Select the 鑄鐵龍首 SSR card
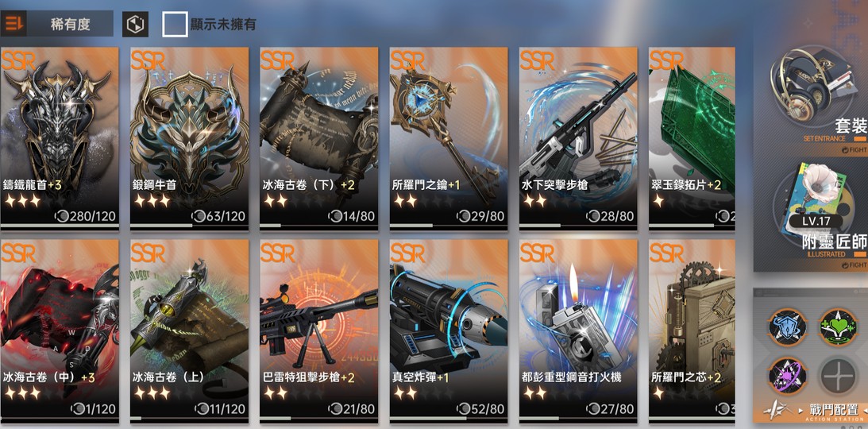This screenshot has width=868, height=429. click(x=60, y=137)
